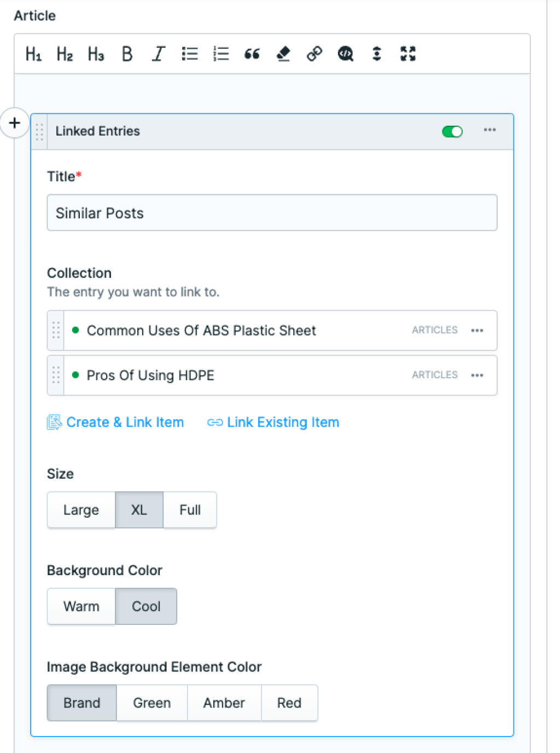Insert a bulleted list
The height and width of the screenshot is (753, 560).
[189, 54]
